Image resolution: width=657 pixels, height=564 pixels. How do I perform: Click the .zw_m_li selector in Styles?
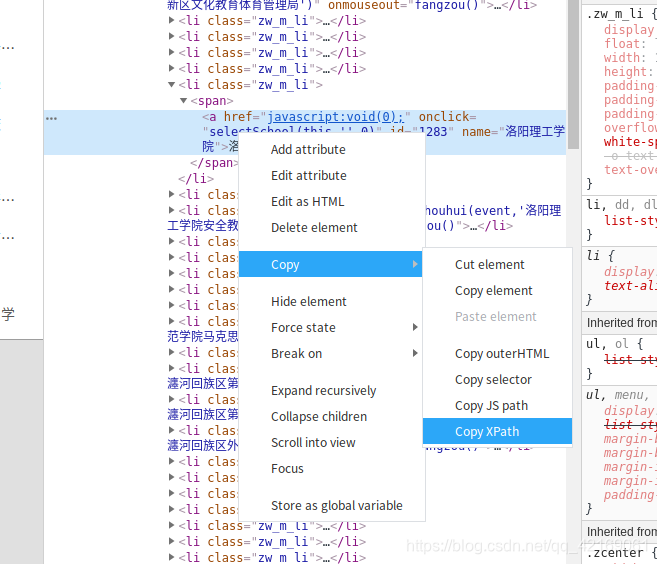(615, 14)
